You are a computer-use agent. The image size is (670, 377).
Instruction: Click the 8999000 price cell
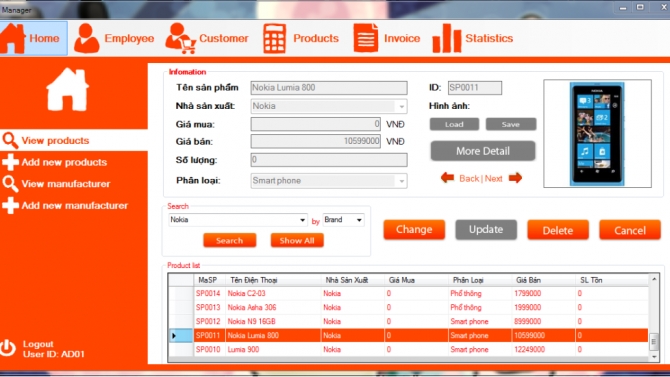click(x=543, y=321)
